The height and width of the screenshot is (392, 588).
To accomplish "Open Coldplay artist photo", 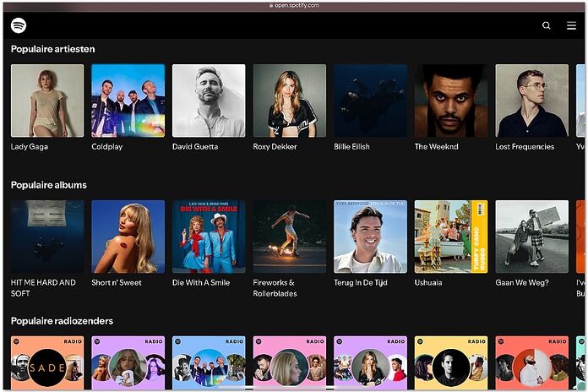I will (128, 101).
